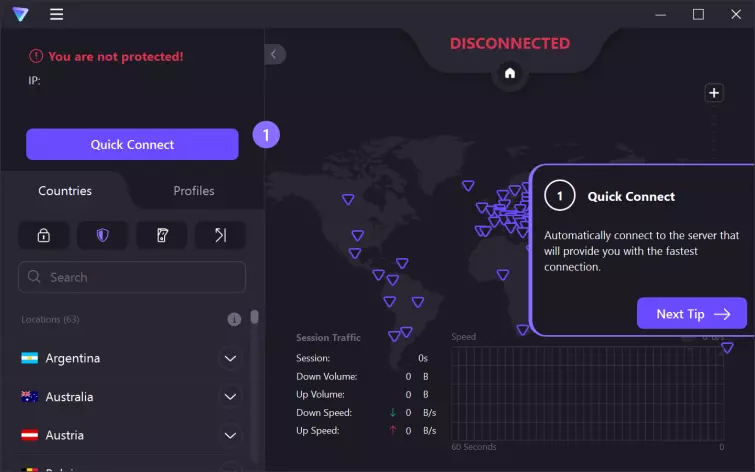Image resolution: width=755 pixels, height=472 pixels.
Task: Open the hamburger menu
Action: pos(56,14)
